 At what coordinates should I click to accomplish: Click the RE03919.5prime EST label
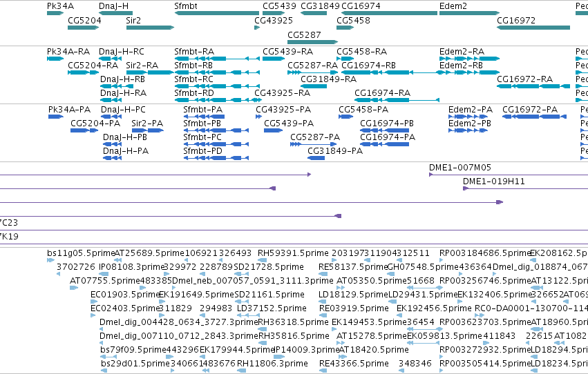pos(354,308)
